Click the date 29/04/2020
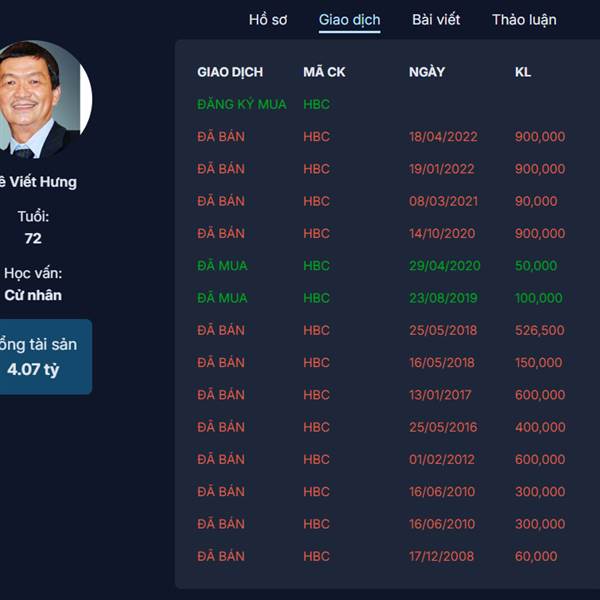The width and height of the screenshot is (600, 600). [445, 266]
